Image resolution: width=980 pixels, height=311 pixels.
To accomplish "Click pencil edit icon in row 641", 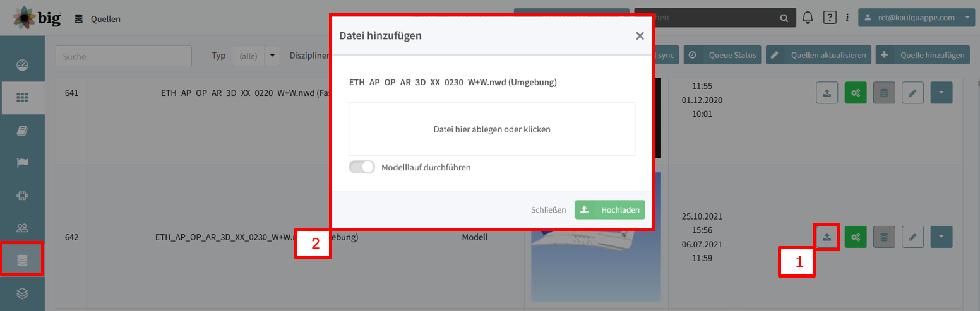I will click(912, 93).
